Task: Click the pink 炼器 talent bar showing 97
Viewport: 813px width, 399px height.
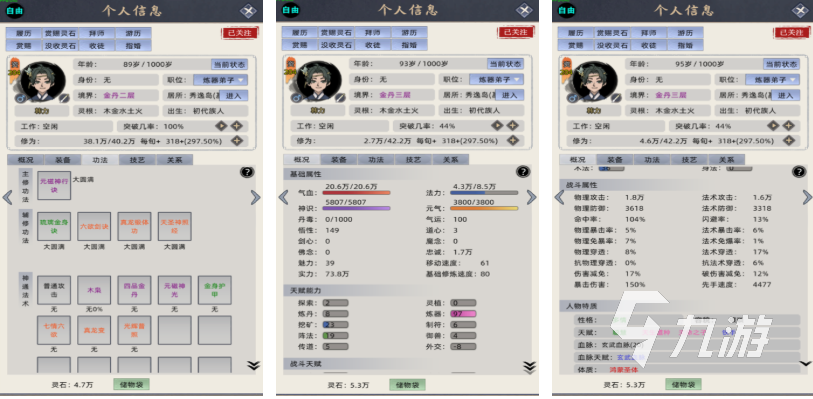Action: [464, 314]
